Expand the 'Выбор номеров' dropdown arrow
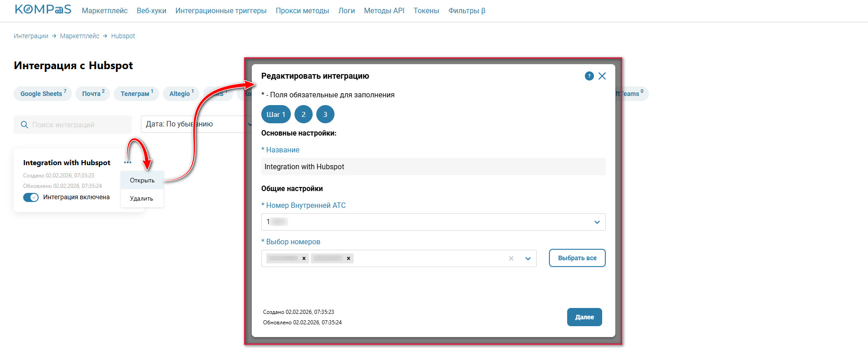The width and height of the screenshot is (868, 348). coord(528,258)
